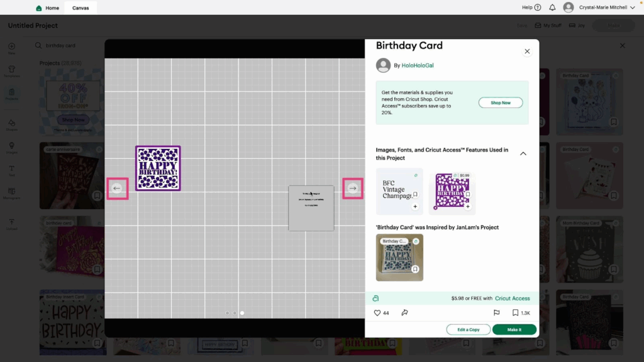
Task: Collapse the Images, Fonts, and Features section
Action: coord(523,153)
